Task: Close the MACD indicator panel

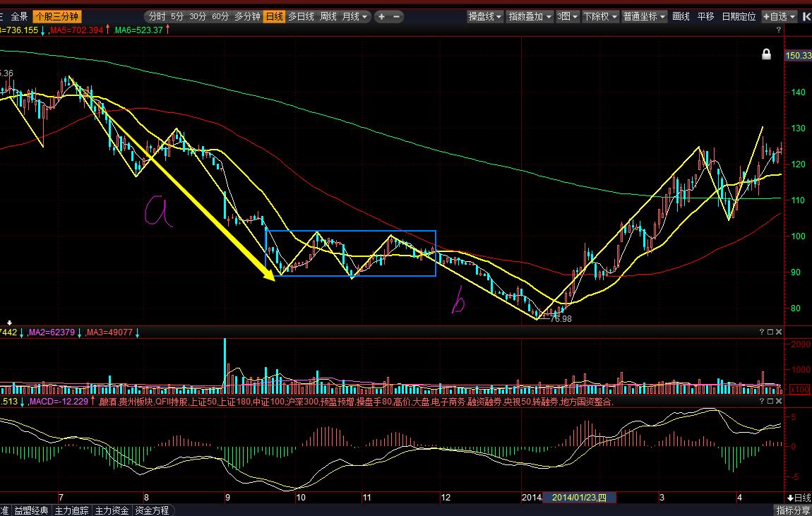Action: point(779,401)
